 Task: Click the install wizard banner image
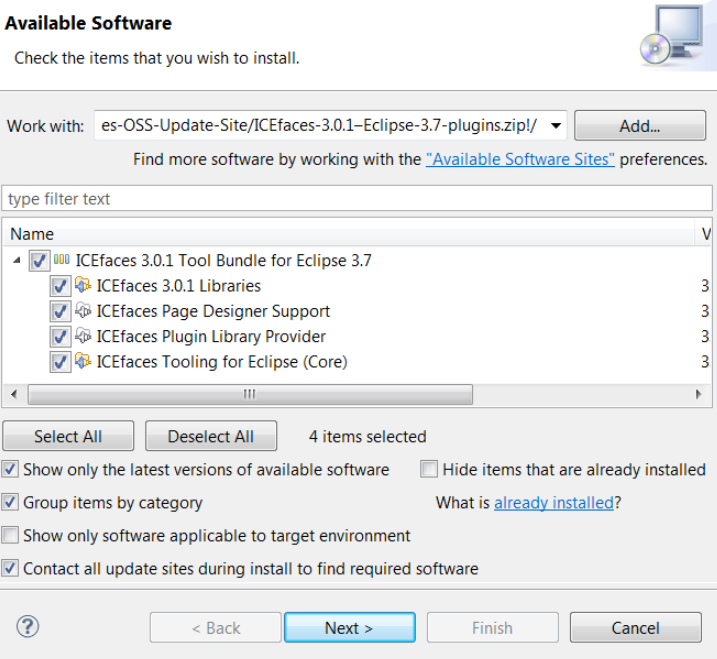pos(670,36)
